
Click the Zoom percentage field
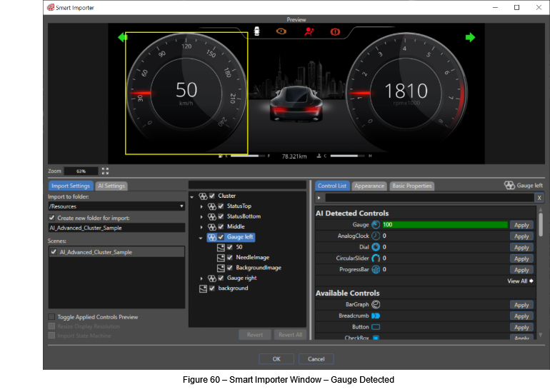click(81, 171)
